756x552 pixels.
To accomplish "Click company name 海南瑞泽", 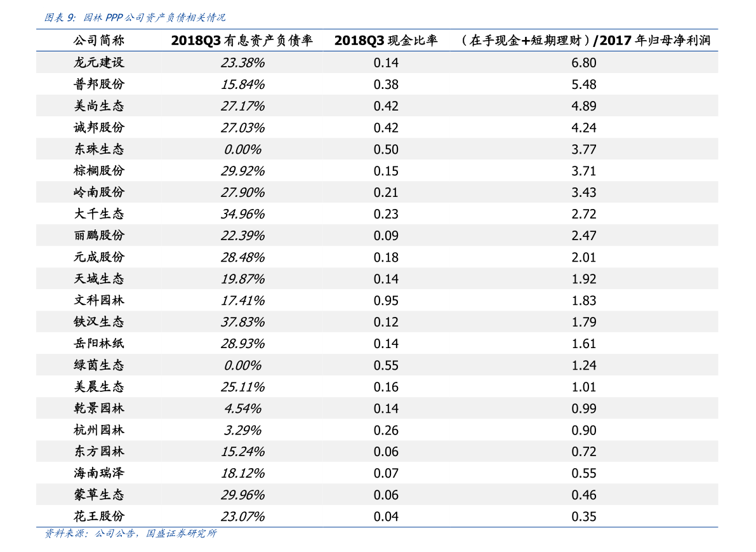I will point(99,473).
